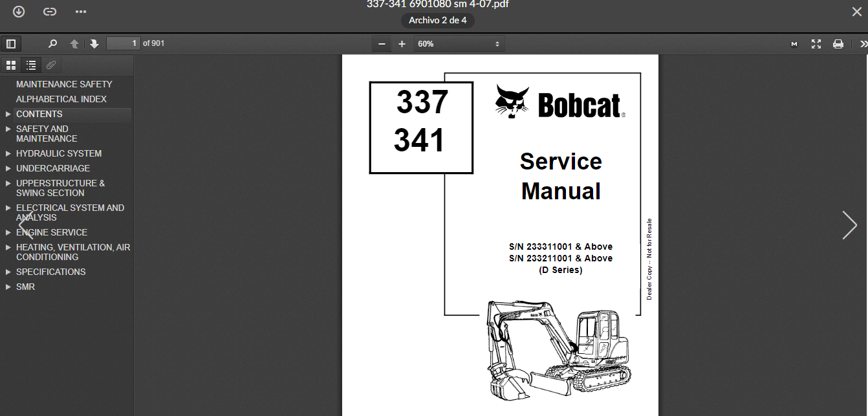868x416 pixels.
Task: Click the download file icon
Action: pos(19,12)
